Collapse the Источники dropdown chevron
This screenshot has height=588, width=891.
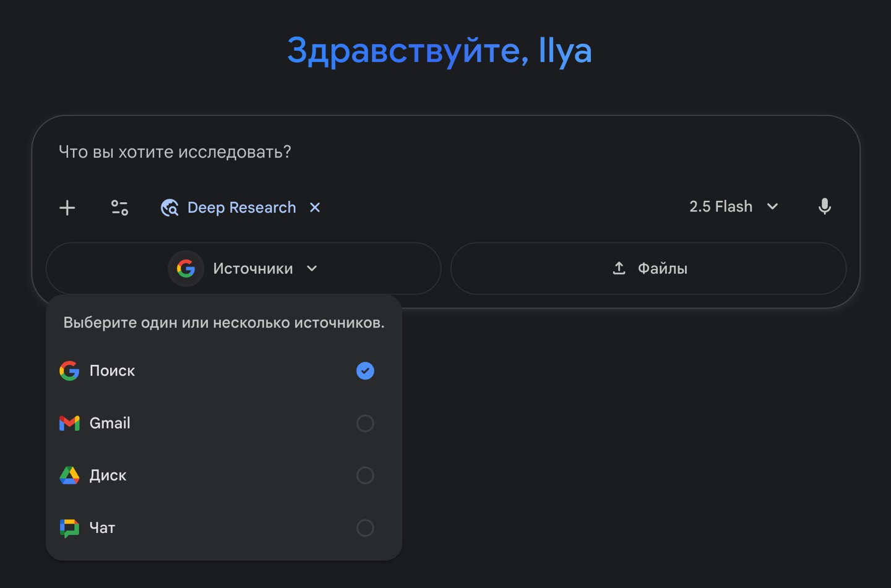312,268
